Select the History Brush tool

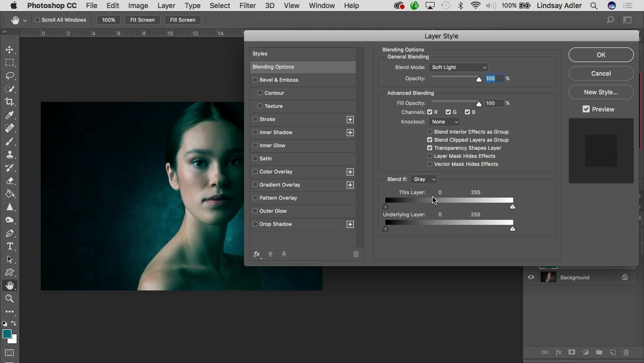click(10, 168)
